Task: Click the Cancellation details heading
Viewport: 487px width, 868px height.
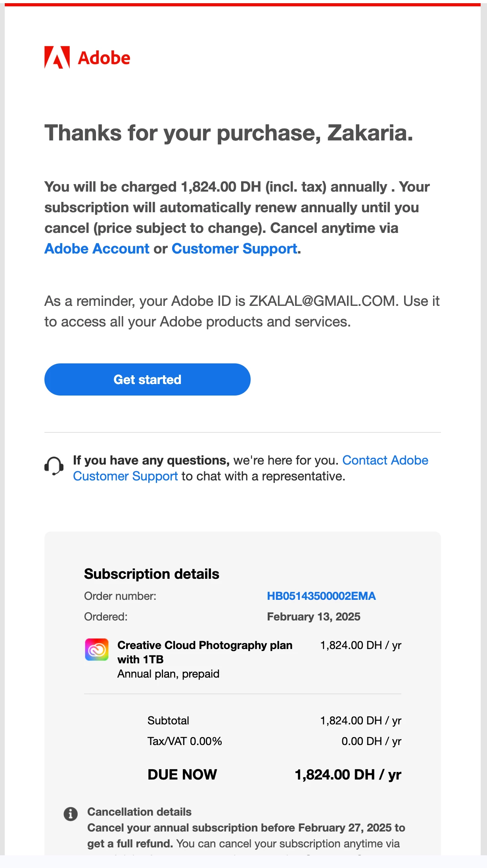Action: click(139, 812)
